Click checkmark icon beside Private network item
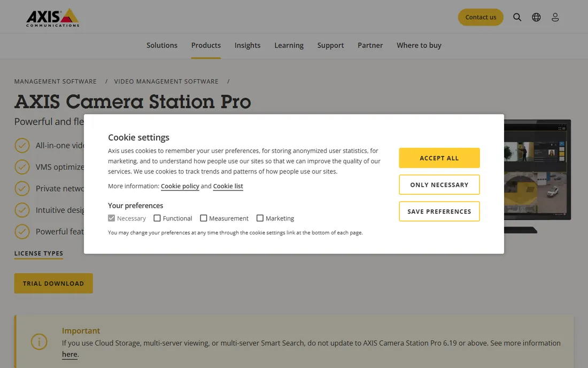This screenshot has height=368, width=588. point(22,189)
